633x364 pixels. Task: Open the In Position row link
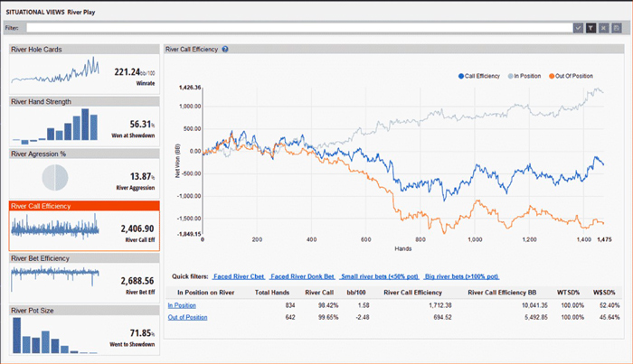click(x=182, y=305)
